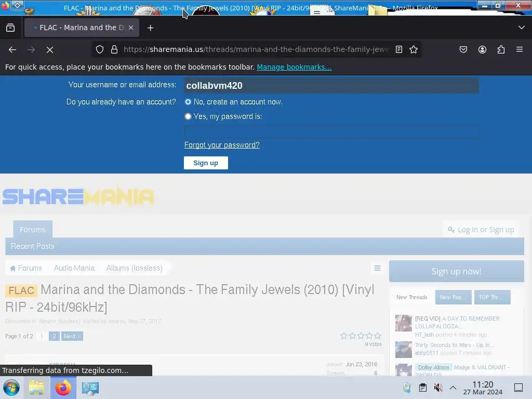532x399 pixels.
Task: Switch to the New Rep... tab
Action: [x=453, y=297]
